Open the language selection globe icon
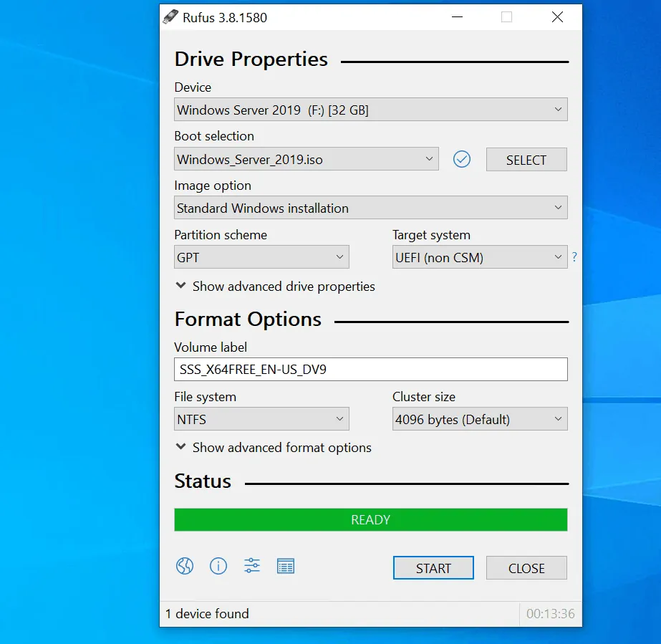This screenshot has height=644, width=661. coord(184,565)
